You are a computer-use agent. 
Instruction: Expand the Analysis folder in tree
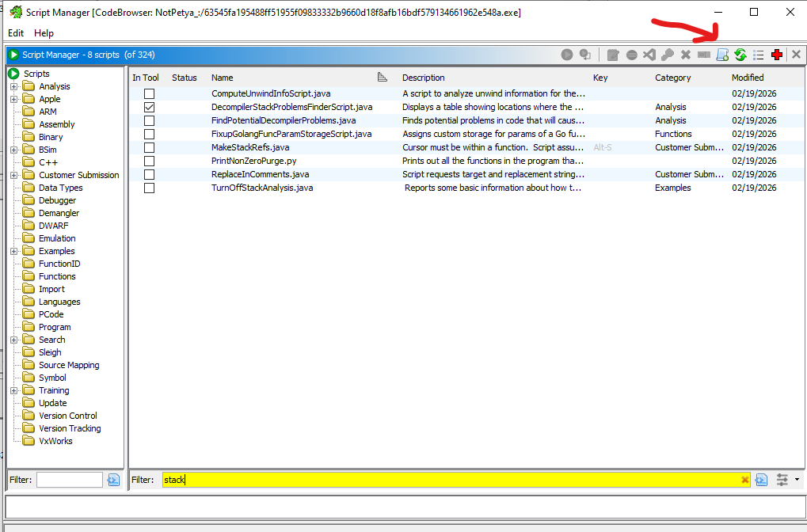13,86
